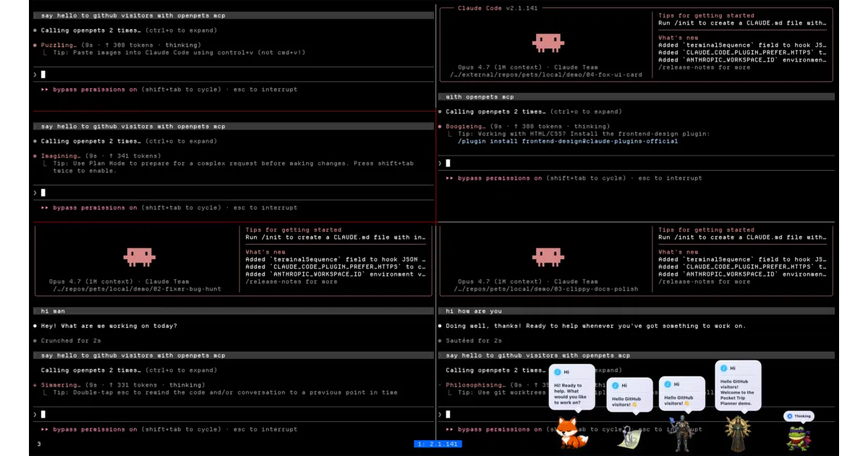Click the double-arrow icon before bypass permissions in Puzzling pane
The height and width of the screenshot is (456, 868).
click(45, 90)
